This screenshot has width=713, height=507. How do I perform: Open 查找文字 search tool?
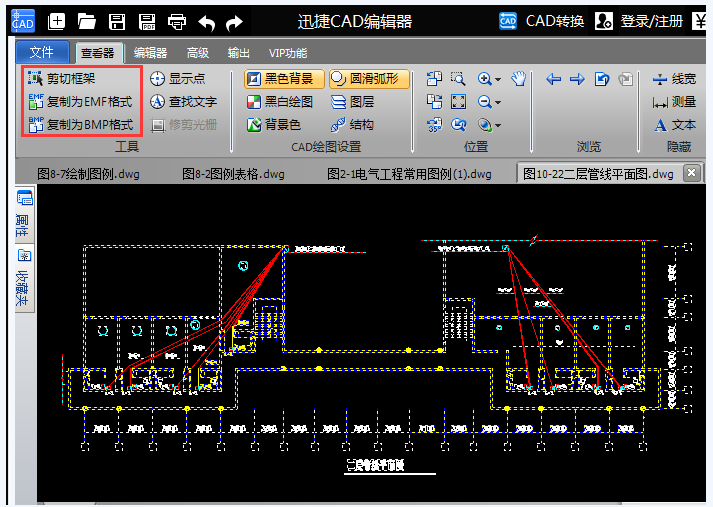(x=184, y=101)
